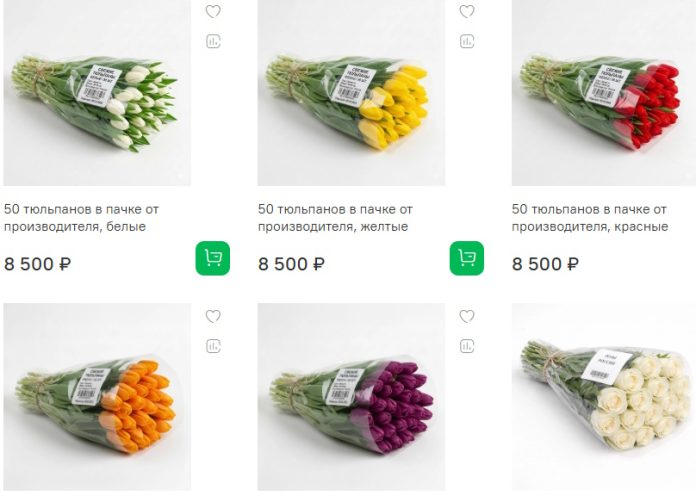Click heart icon beside purple tulips

(467, 317)
